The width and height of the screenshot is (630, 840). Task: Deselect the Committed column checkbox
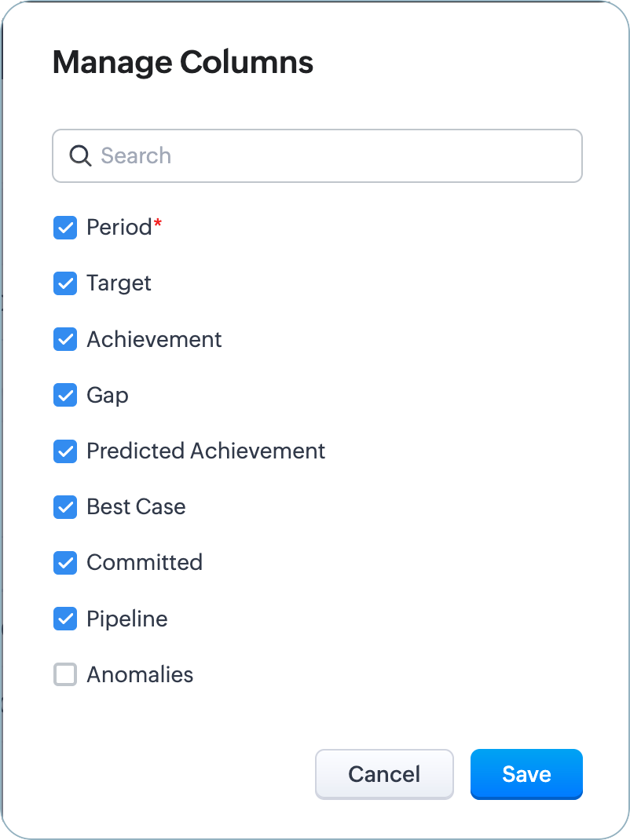pos(65,563)
